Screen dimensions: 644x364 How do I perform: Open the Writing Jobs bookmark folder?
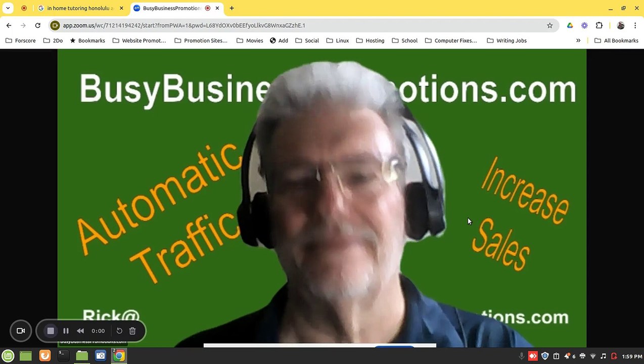507,40
